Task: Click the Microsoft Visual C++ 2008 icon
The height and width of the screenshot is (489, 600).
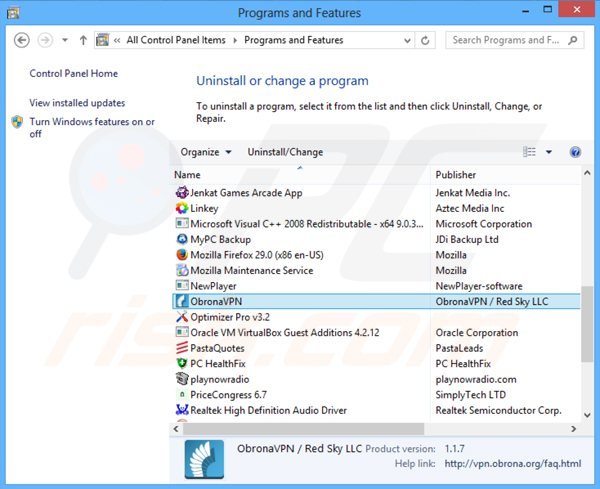Action: [x=182, y=223]
